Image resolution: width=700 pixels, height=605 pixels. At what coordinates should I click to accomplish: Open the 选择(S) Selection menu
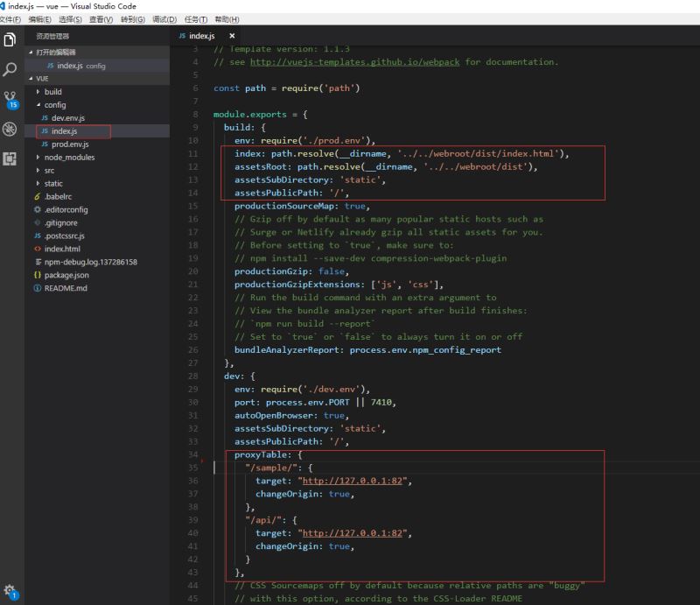pyautogui.click(x=70, y=19)
